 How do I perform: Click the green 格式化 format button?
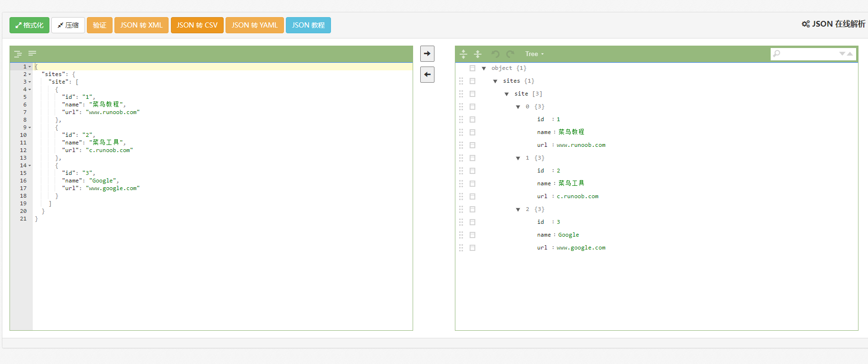coord(29,25)
